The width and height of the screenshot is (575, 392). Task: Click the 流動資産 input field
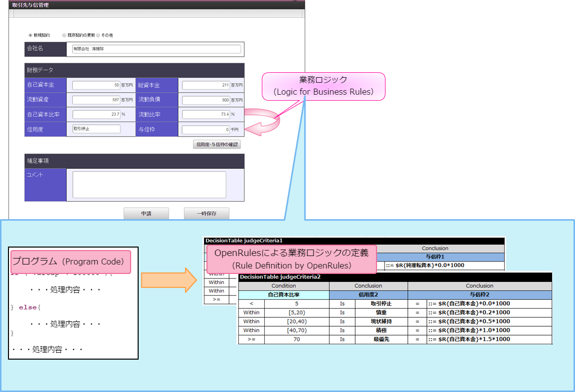tap(96, 100)
